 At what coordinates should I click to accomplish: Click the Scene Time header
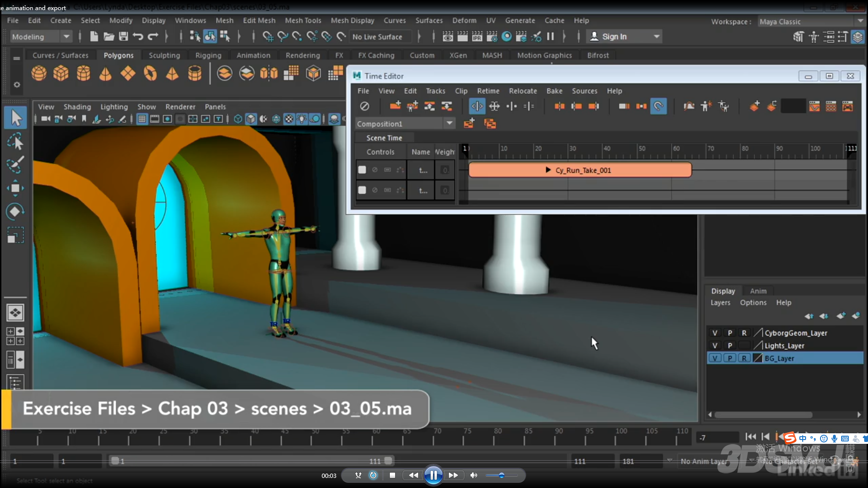(x=384, y=138)
